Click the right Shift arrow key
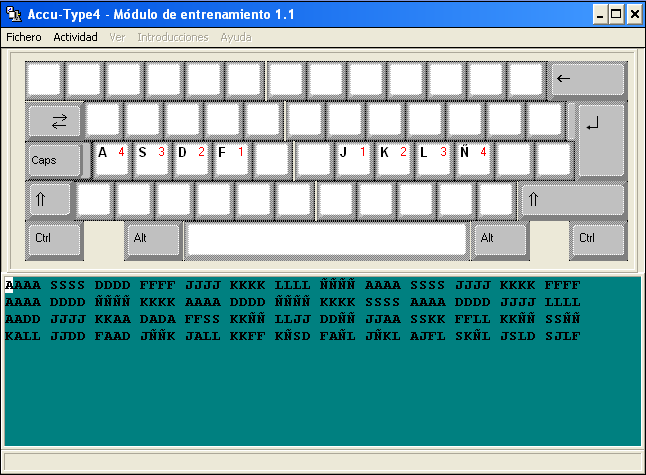 click(x=573, y=200)
